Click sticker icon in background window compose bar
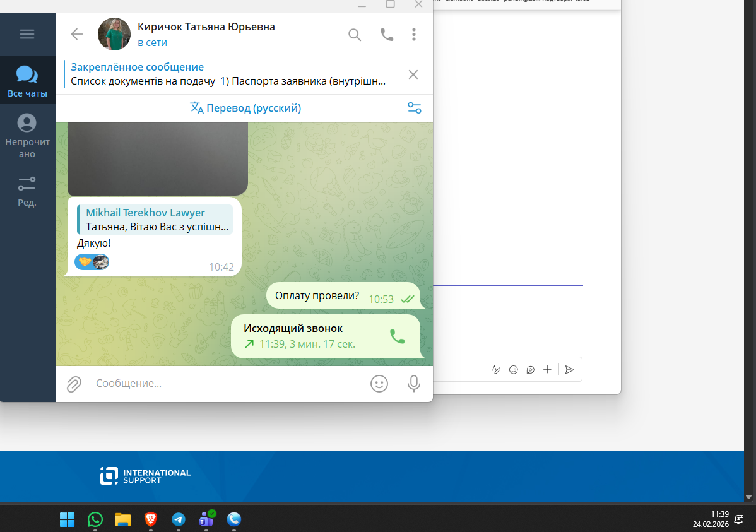756x532 pixels. 530,370
